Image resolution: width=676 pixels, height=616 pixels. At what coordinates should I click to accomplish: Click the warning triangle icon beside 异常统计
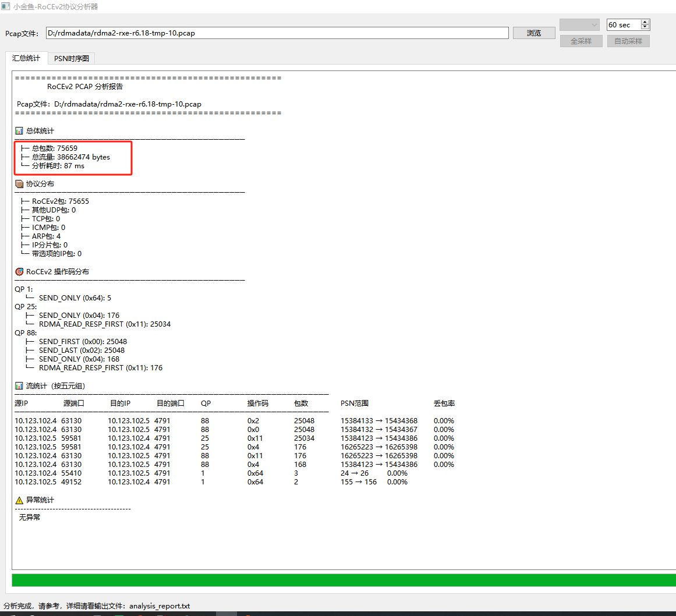pos(19,500)
